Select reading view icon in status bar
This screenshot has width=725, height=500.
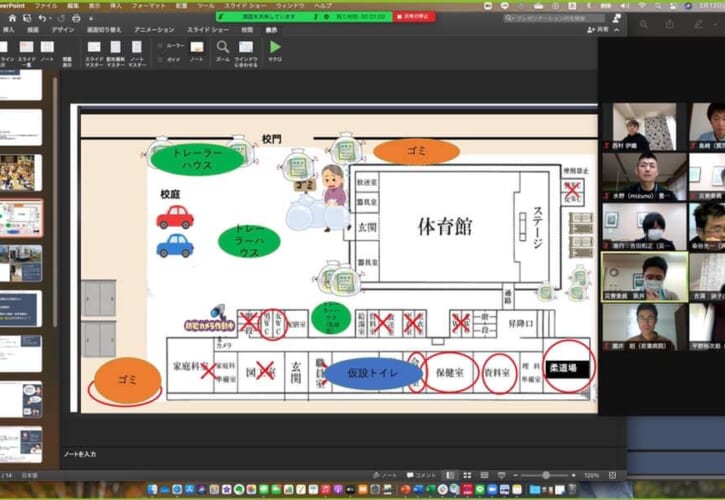click(484, 475)
